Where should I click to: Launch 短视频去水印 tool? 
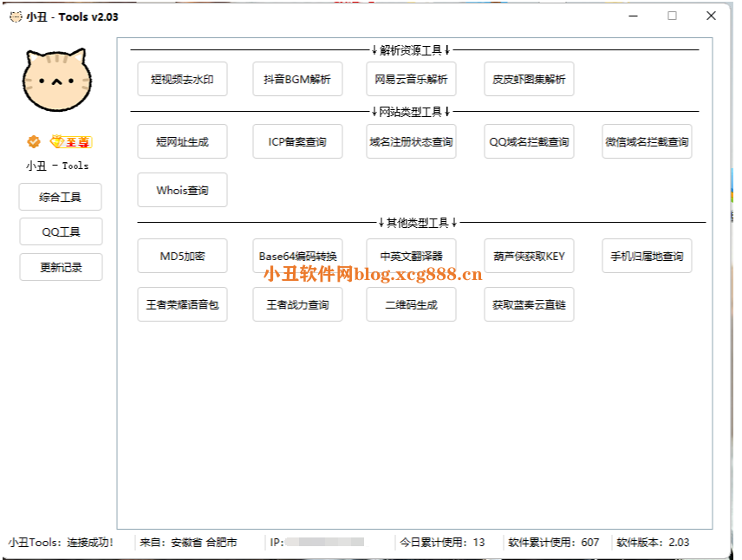tap(182, 79)
